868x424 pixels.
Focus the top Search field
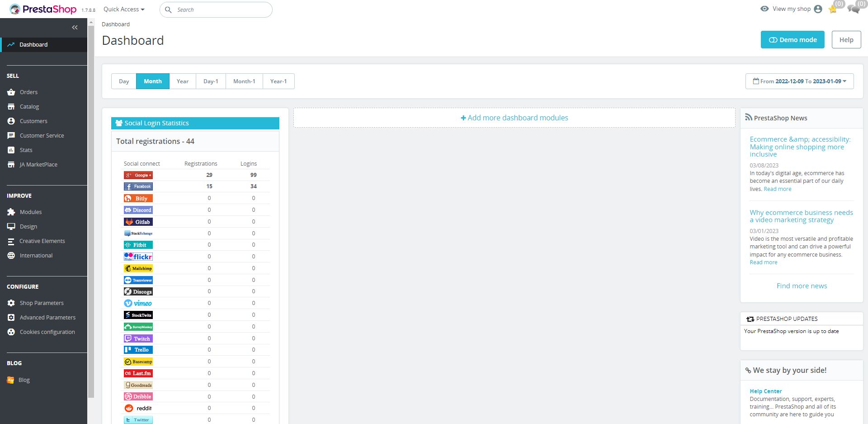point(216,10)
